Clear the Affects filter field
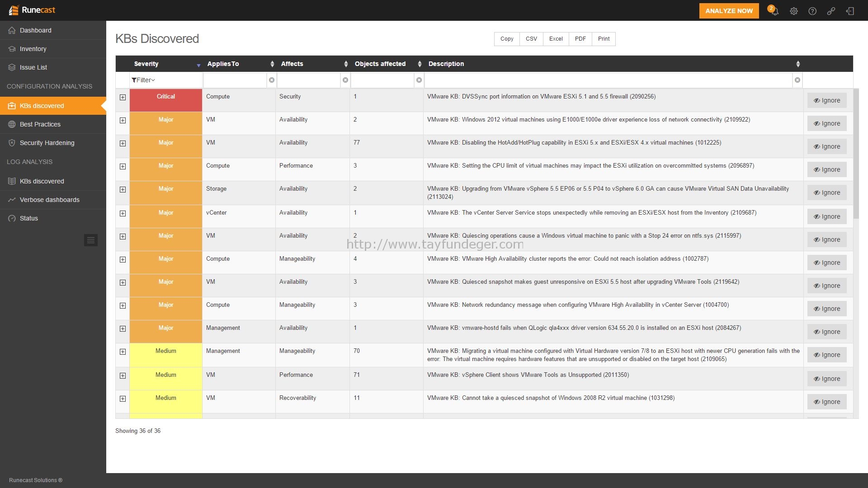The image size is (868, 488). click(345, 80)
